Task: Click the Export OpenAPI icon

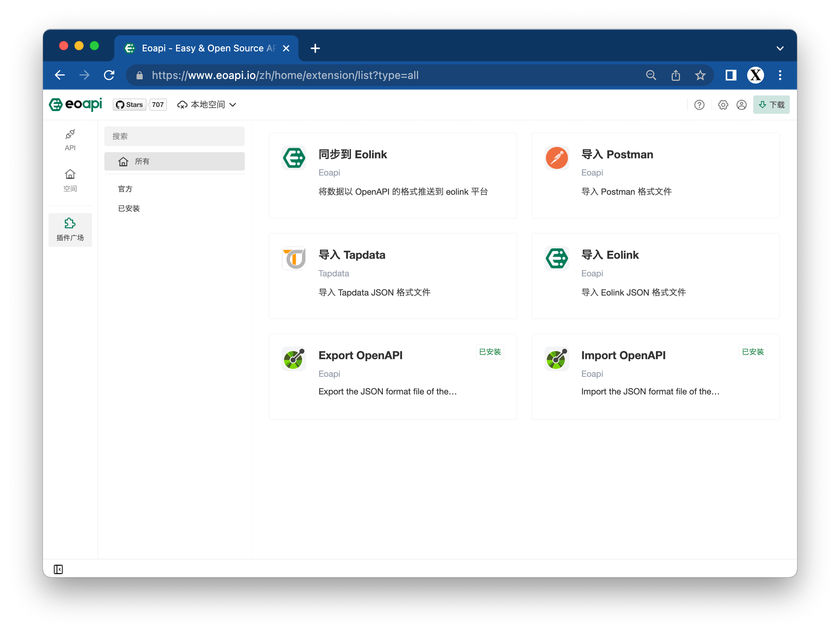Action: pyautogui.click(x=294, y=358)
